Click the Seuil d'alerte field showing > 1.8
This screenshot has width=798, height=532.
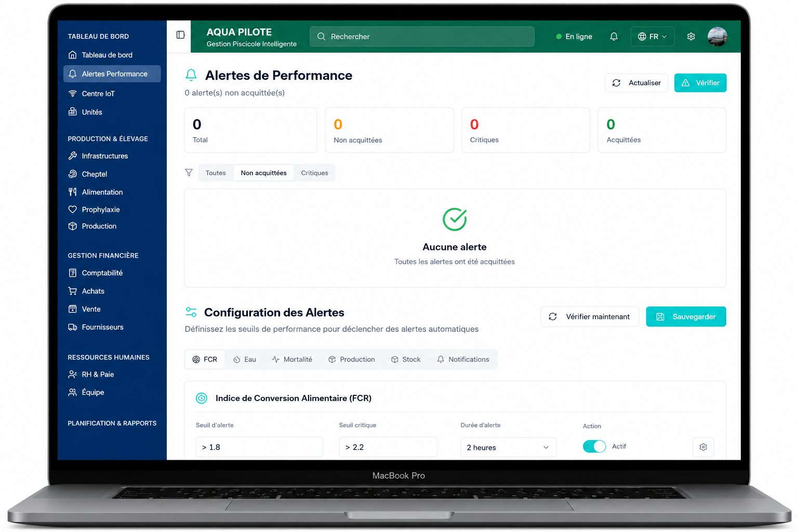259,447
